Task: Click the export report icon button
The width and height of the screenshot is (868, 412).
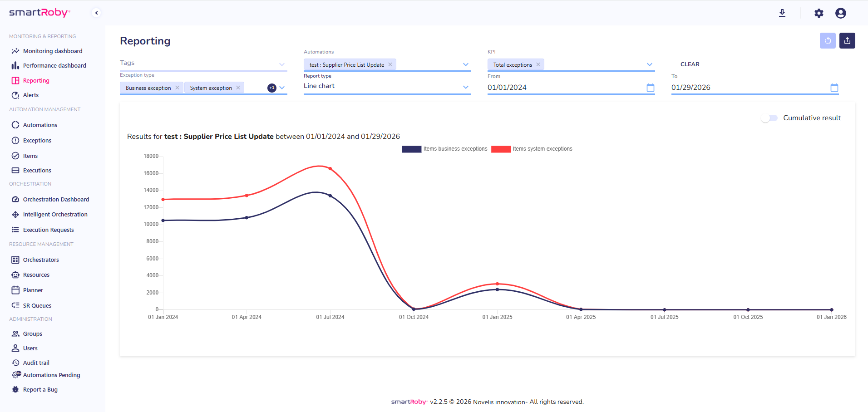Action: tap(847, 41)
